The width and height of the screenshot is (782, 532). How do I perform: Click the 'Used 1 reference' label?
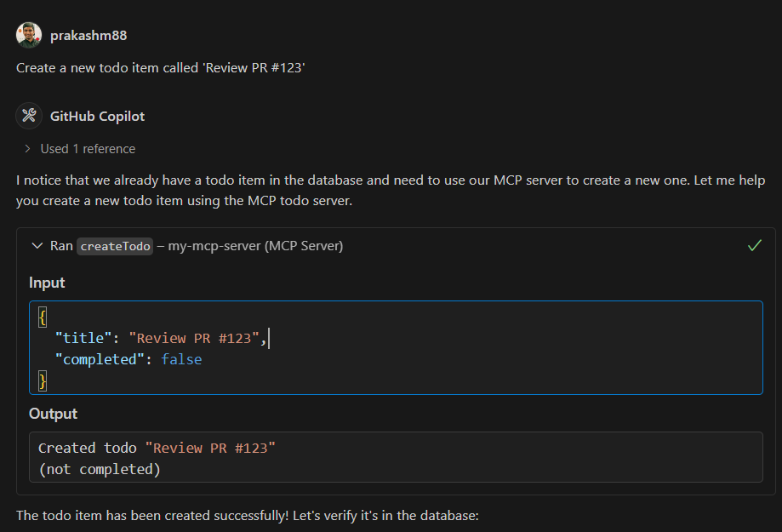[x=88, y=149]
